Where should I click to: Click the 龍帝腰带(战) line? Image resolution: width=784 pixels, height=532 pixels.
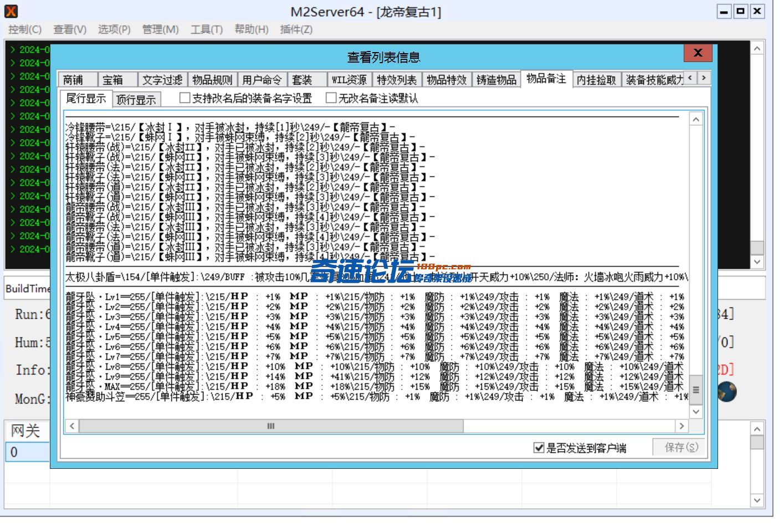pos(245,207)
